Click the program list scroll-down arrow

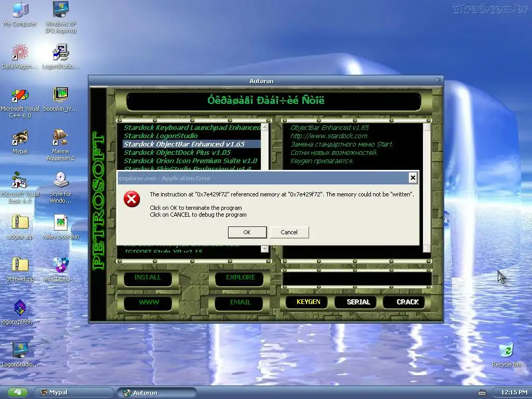pos(264,249)
